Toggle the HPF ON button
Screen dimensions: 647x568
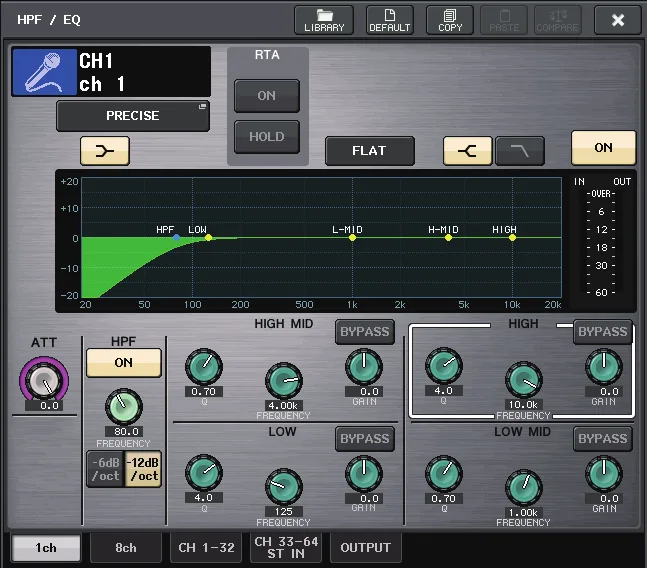coord(123,363)
